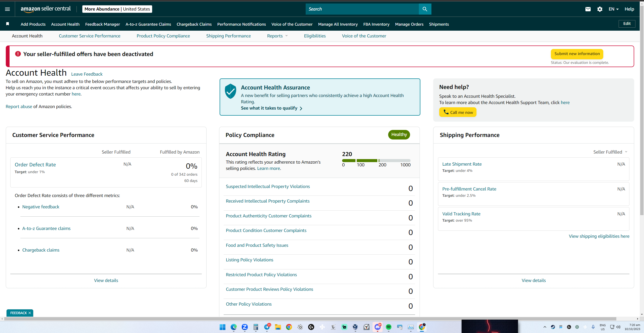Viewport: 644px width, 333px height.
Task: Open Logitech G HUB from taskbar
Action: 311,327
